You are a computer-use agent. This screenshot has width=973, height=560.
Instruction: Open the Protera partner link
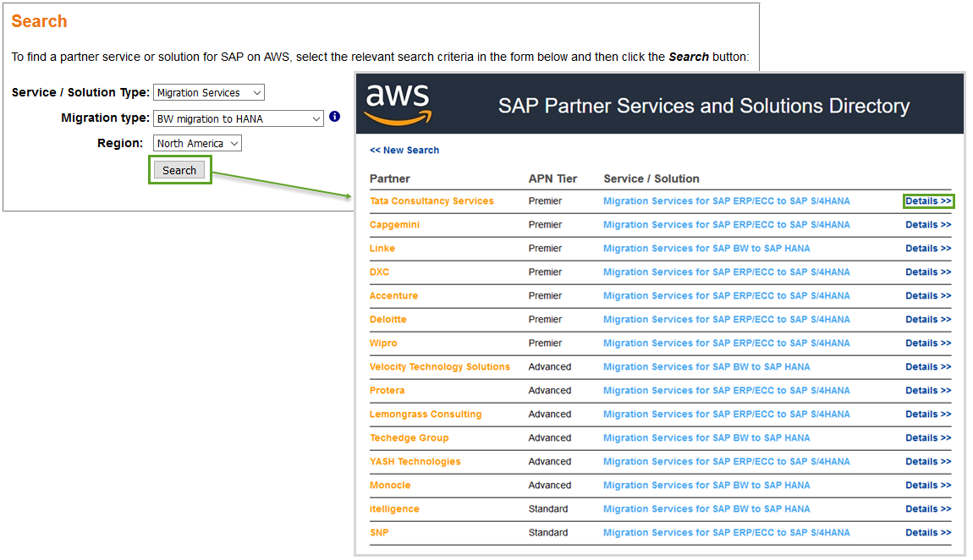click(388, 390)
